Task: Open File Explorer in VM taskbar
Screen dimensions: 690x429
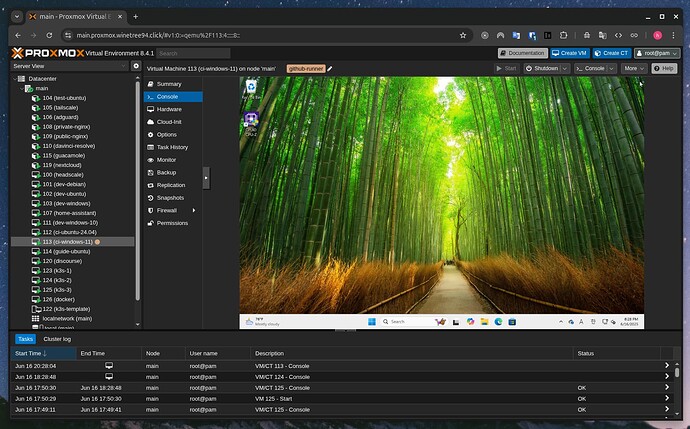Action: (484, 322)
